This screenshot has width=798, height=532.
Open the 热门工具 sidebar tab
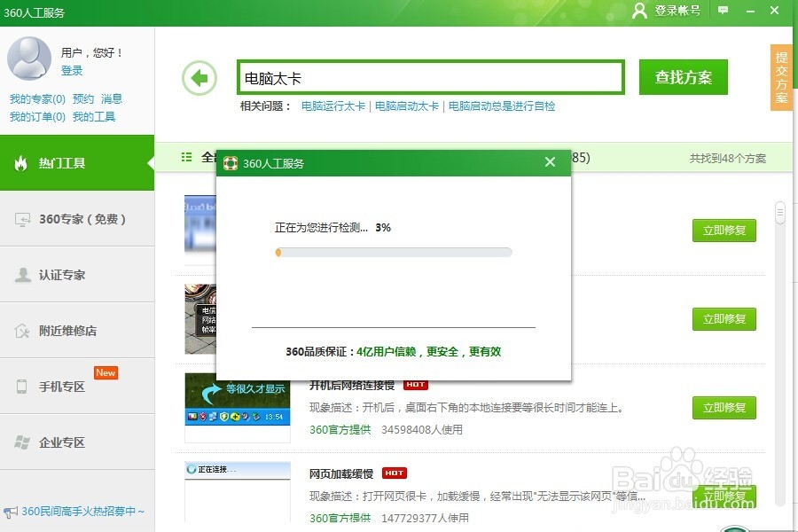(x=77, y=163)
